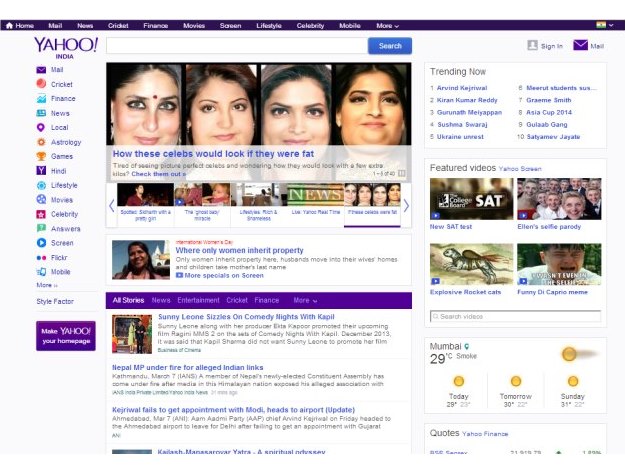The width and height of the screenshot is (625, 475).
Task: Click Make Yahoo your homepage button
Action: coord(66,336)
